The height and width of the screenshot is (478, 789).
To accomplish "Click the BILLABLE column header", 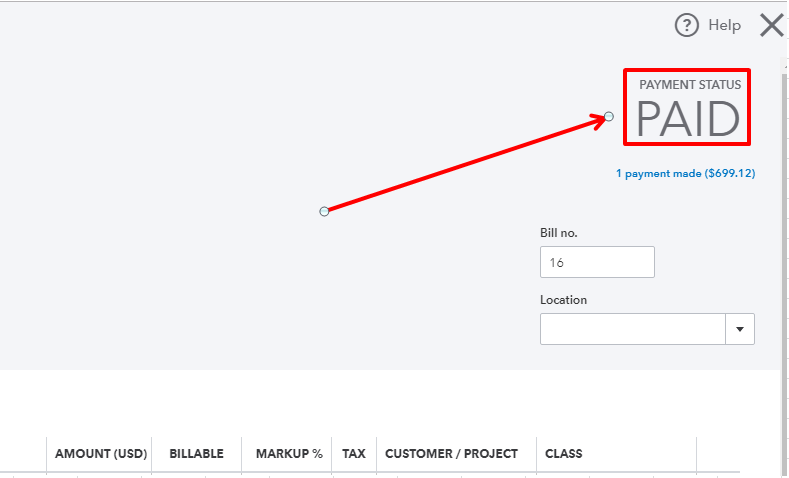I will click(x=196, y=454).
